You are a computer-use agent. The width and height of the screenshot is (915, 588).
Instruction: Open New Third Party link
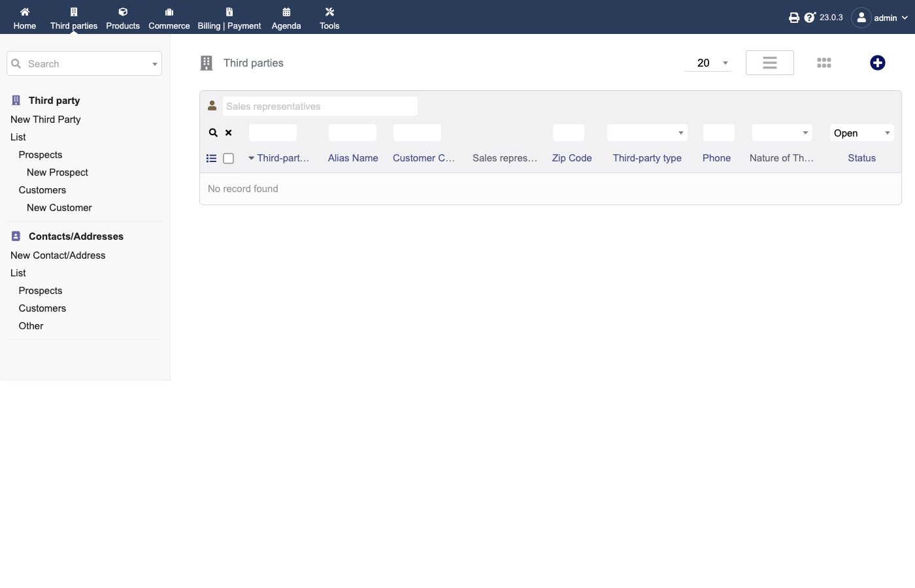[x=46, y=120]
